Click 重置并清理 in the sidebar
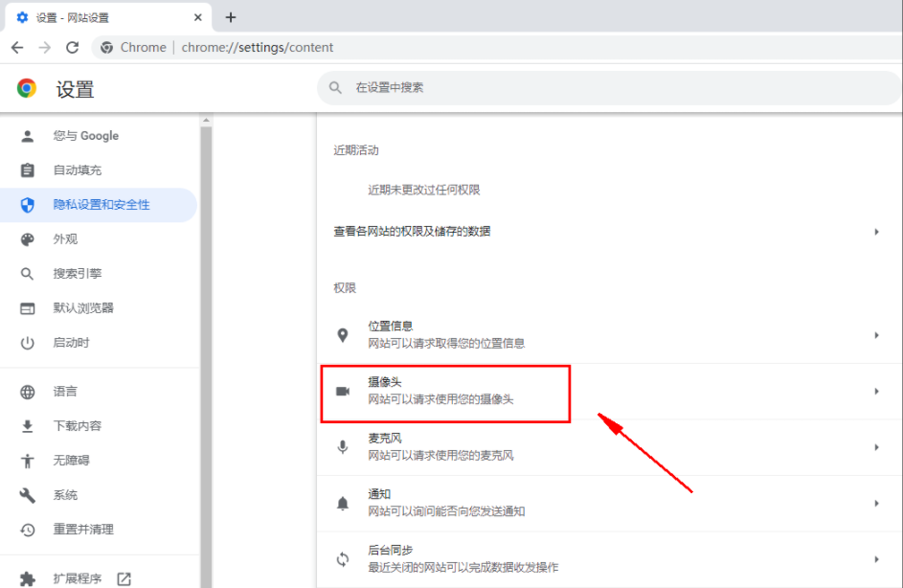This screenshot has width=903, height=588. point(83,530)
